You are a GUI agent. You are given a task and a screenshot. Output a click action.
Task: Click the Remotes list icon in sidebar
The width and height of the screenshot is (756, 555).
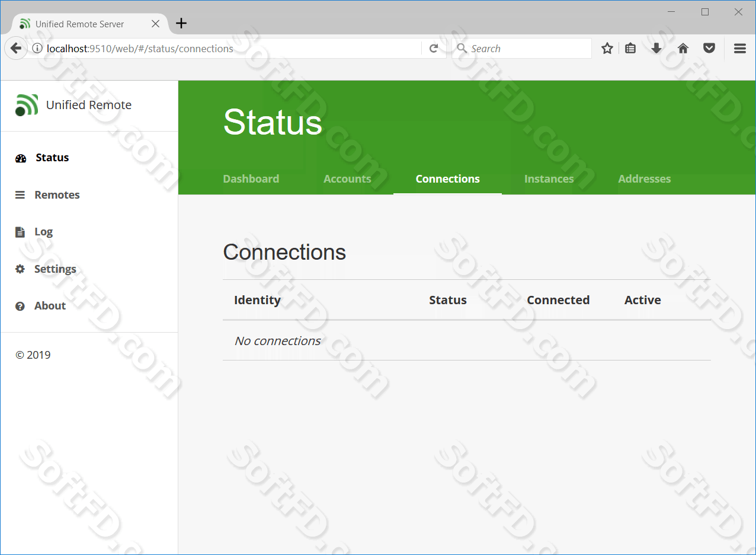tap(20, 195)
